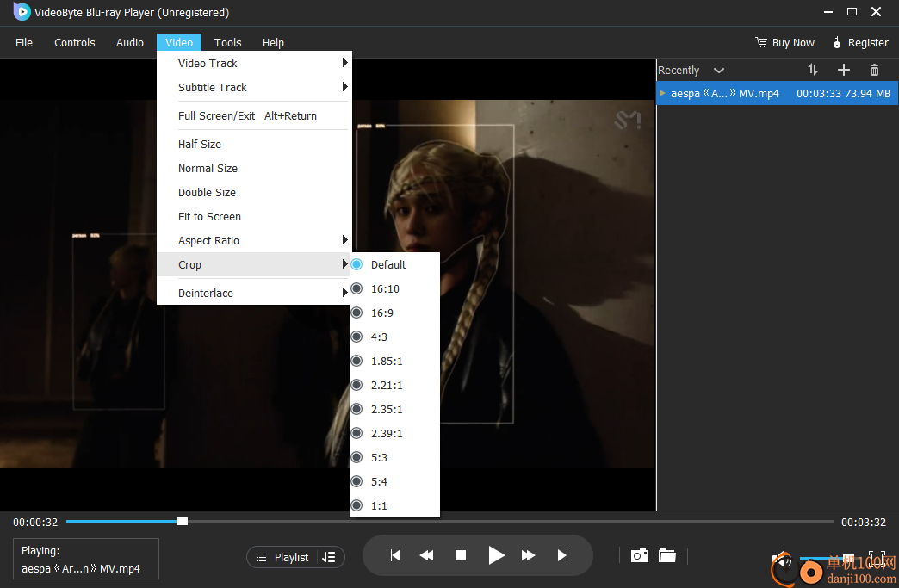Mute the audio with the speaker icon
Image resolution: width=899 pixels, height=588 pixels.
coord(782,558)
